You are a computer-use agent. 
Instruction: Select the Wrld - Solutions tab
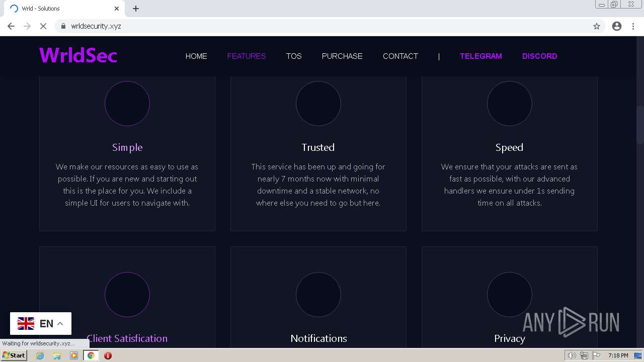pyautogui.click(x=63, y=9)
